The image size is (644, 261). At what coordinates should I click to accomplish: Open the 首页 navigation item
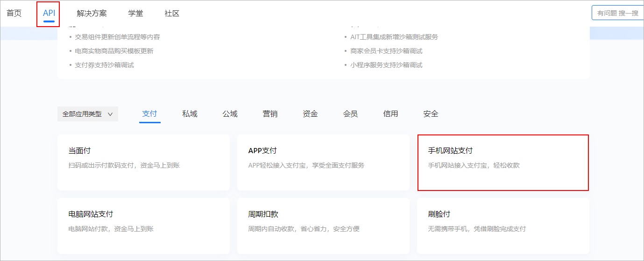coord(14,13)
